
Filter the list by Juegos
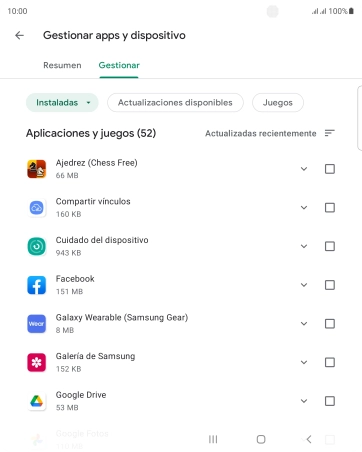click(x=278, y=103)
